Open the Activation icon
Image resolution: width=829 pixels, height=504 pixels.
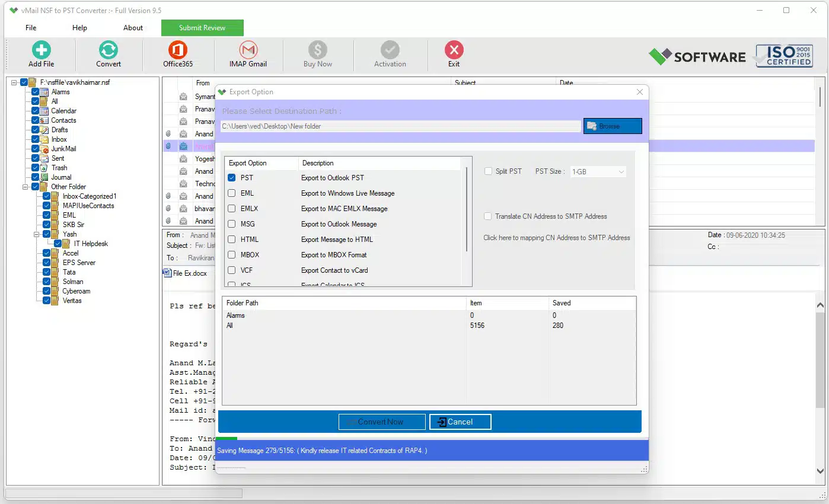tap(390, 54)
